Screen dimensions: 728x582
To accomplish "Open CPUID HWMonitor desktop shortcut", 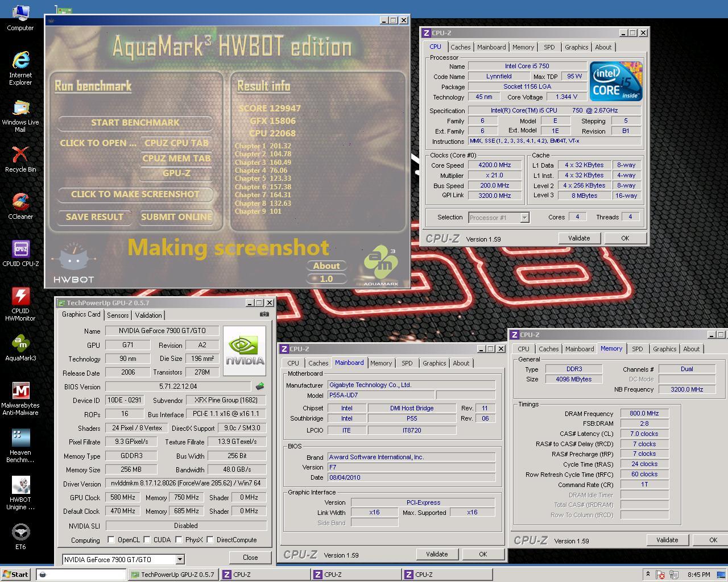I will tap(20, 304).
